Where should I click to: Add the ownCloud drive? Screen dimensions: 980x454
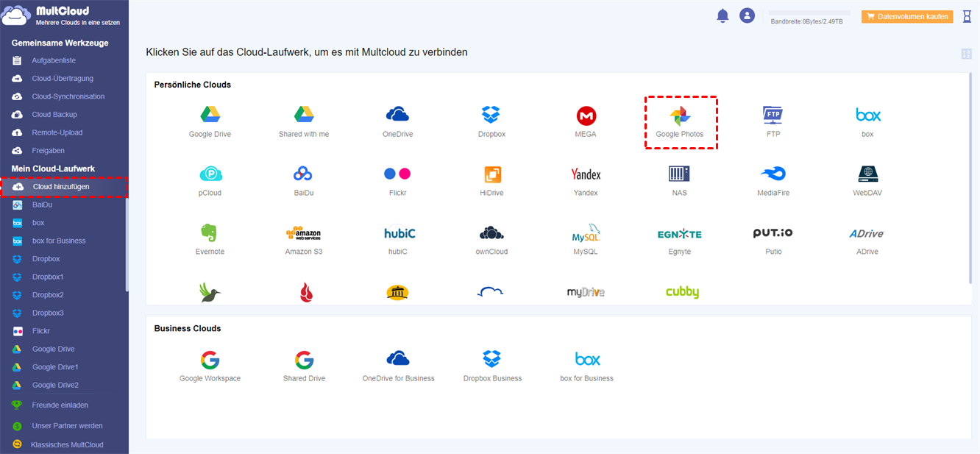(491, 233)
